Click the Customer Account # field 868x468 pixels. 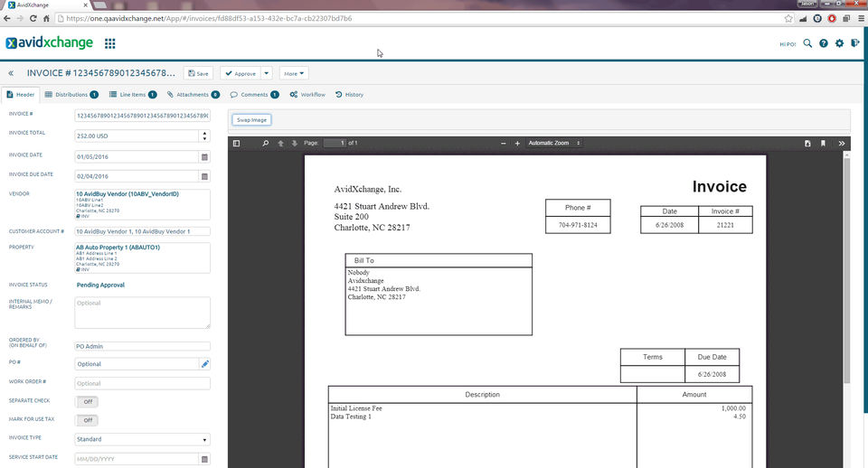[142, 231]
